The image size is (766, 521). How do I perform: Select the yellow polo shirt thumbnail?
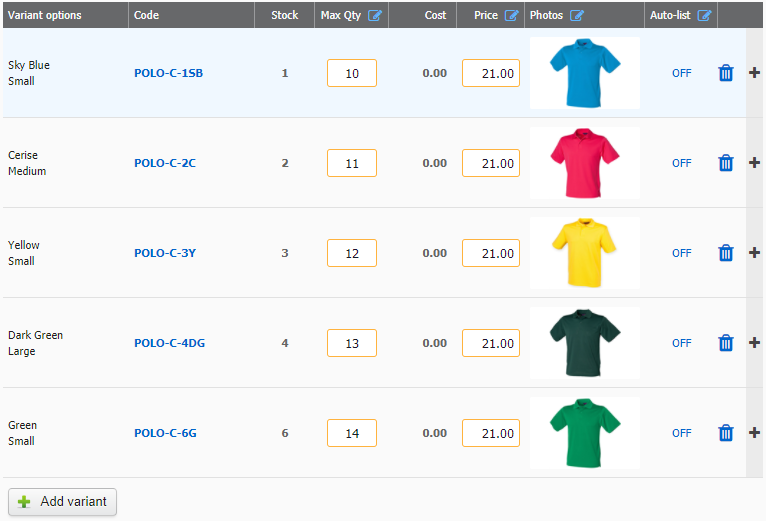[x=585, y=253]
